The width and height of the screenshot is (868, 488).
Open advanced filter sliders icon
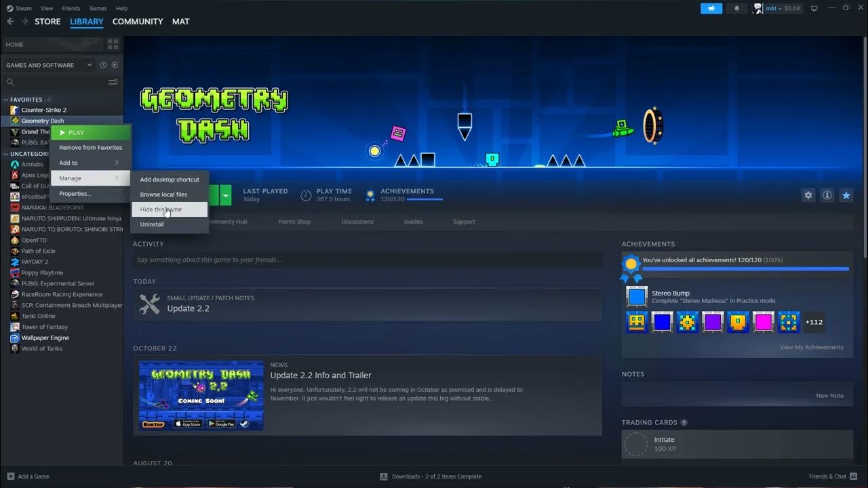point(113,82)
